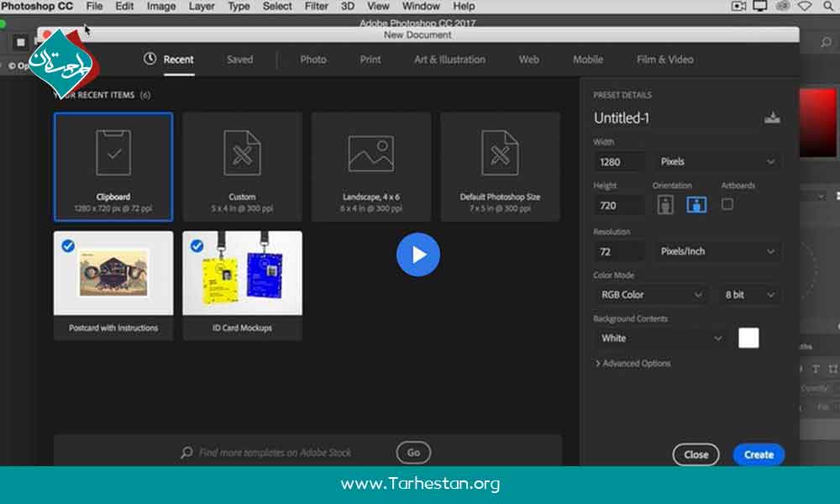
Task: Click the video play button overlay
Action: (418, 255)
